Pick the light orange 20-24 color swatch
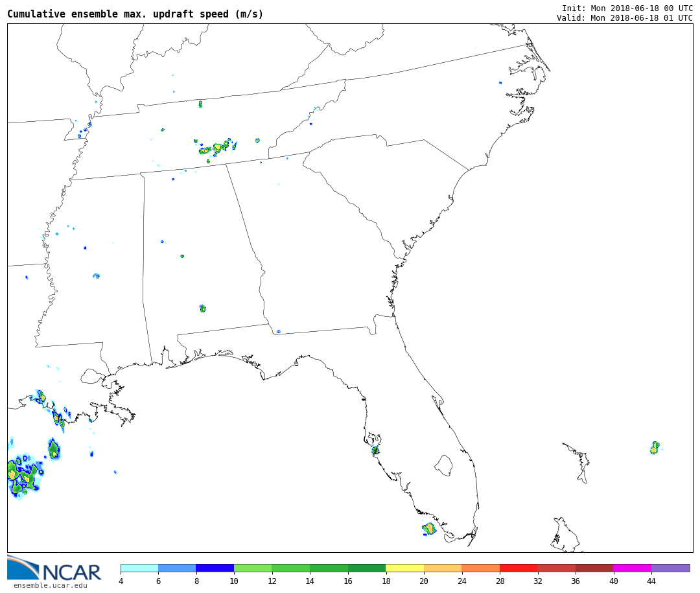The width and height of the screenshot is (700, 593). pos(443,568)
